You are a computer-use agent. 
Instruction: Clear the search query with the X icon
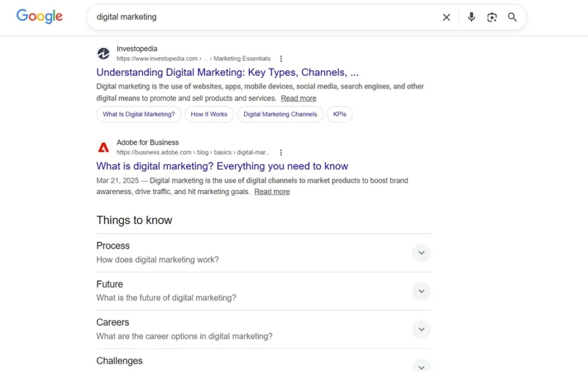point(446,17)
